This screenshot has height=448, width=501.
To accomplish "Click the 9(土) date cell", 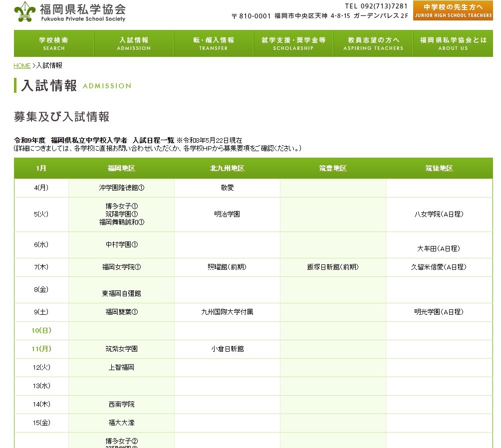I will point(41,312).
